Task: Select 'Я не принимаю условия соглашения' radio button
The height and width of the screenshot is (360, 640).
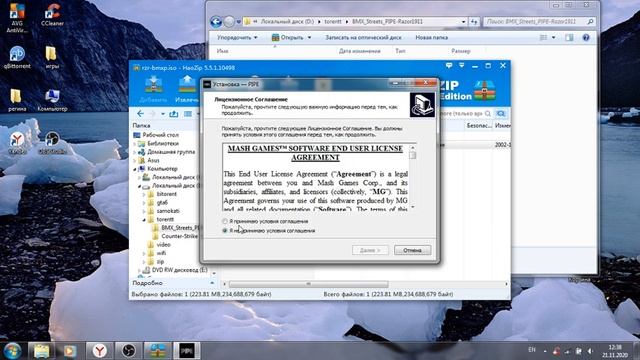Action: [224, 231]
